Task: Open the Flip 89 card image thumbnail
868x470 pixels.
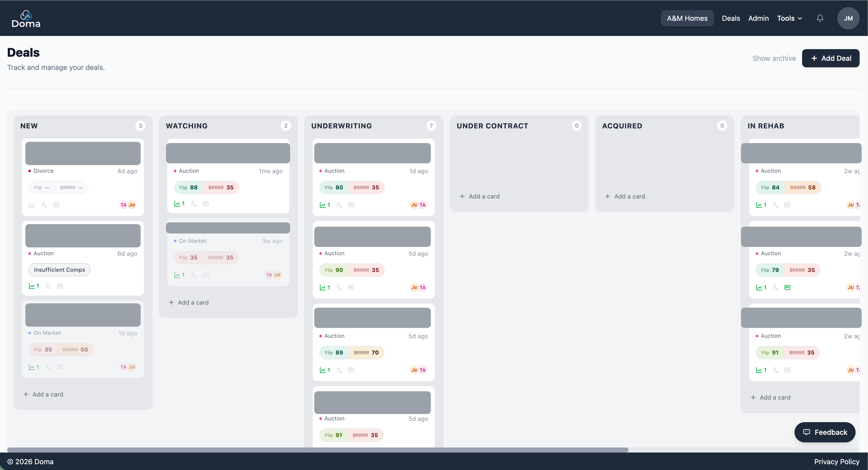Action: pos(372,318)
